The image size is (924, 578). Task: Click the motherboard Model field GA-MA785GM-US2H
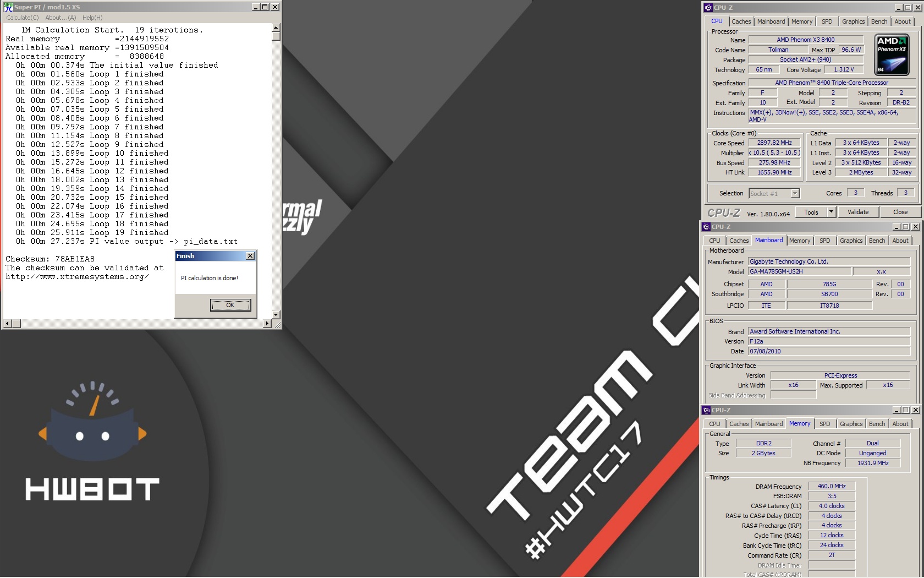799,271
